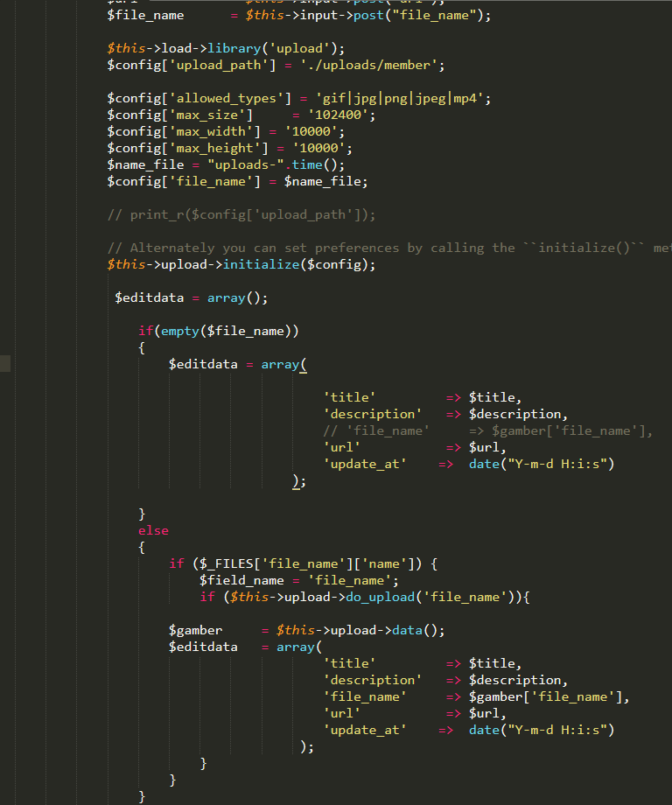Click the 'max_size' config key
This screenshot has width=672, height=805.
coord(211,115)
